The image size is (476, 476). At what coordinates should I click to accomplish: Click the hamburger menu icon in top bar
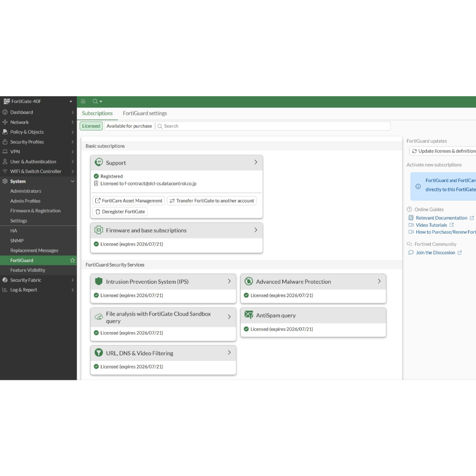click(x=83, y=101)
